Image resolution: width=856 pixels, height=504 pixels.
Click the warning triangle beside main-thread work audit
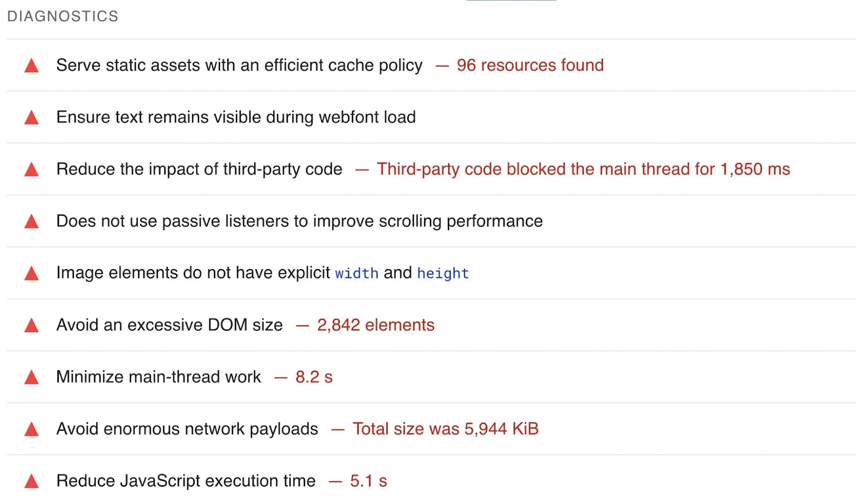tap(32, 377)
